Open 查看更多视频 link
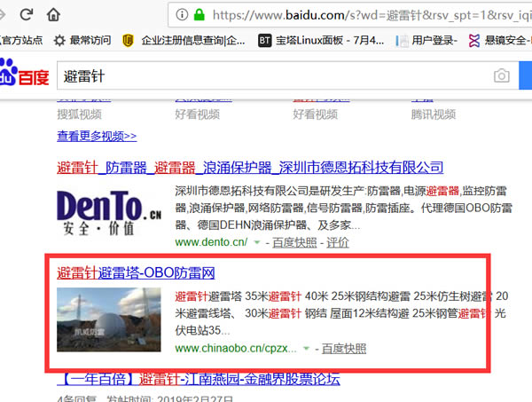The image size is (532, 402). coord(97,136)
